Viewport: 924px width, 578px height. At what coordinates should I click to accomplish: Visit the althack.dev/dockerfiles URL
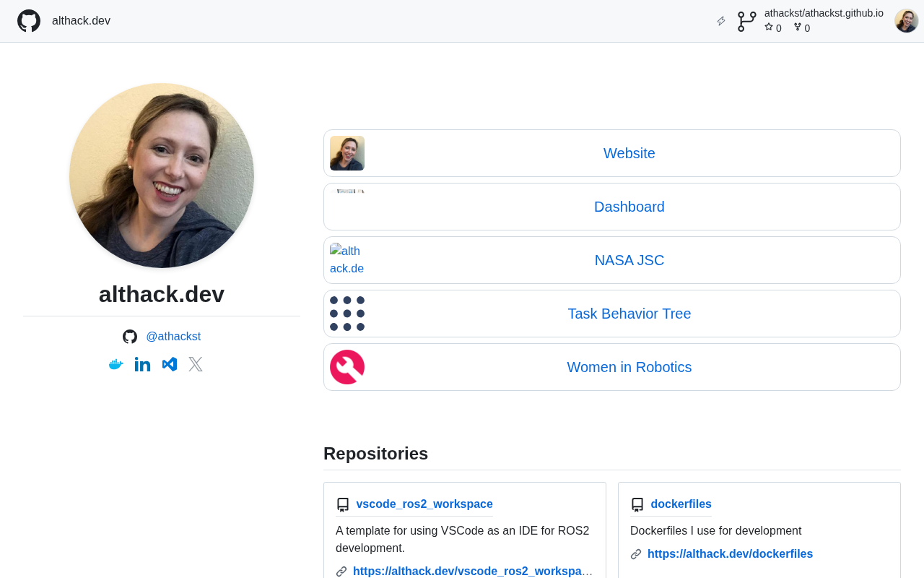point(730,554)
